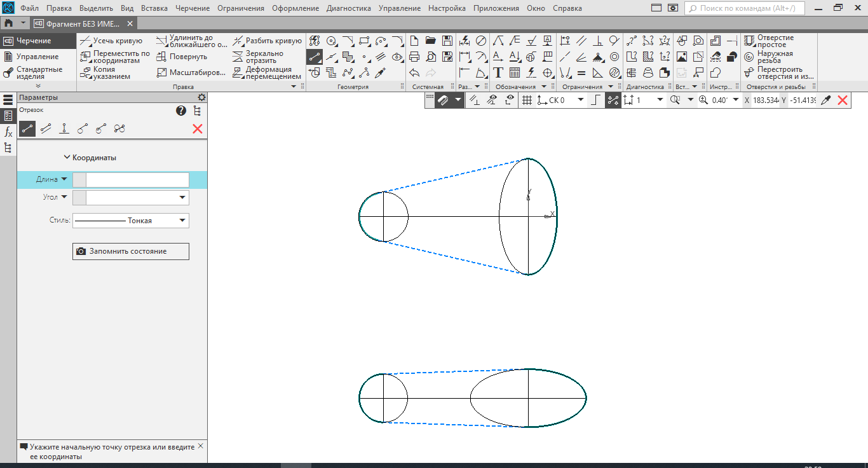This screenshot has height=468, width=868.
Task: Insert text with the T tool
Action: (498, 72)
